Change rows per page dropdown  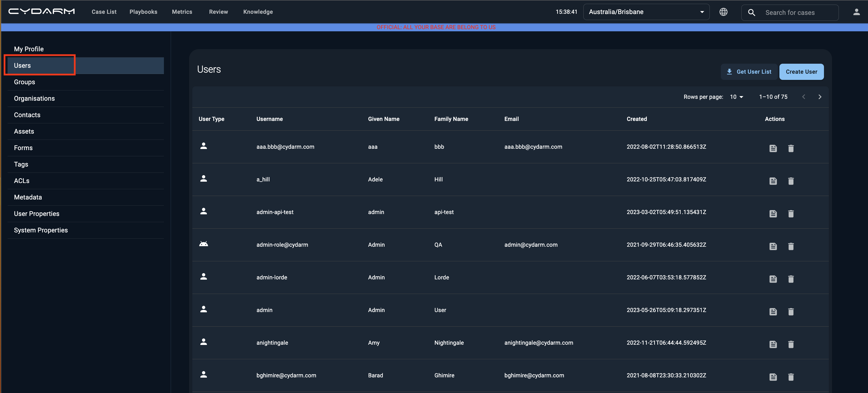coord(736,97)
